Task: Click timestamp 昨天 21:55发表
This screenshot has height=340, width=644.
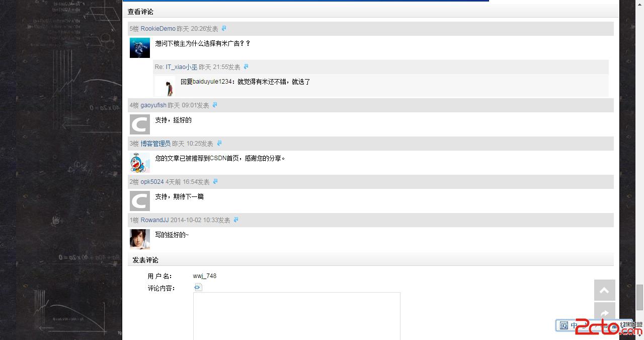Action: [x=219, y=67]
